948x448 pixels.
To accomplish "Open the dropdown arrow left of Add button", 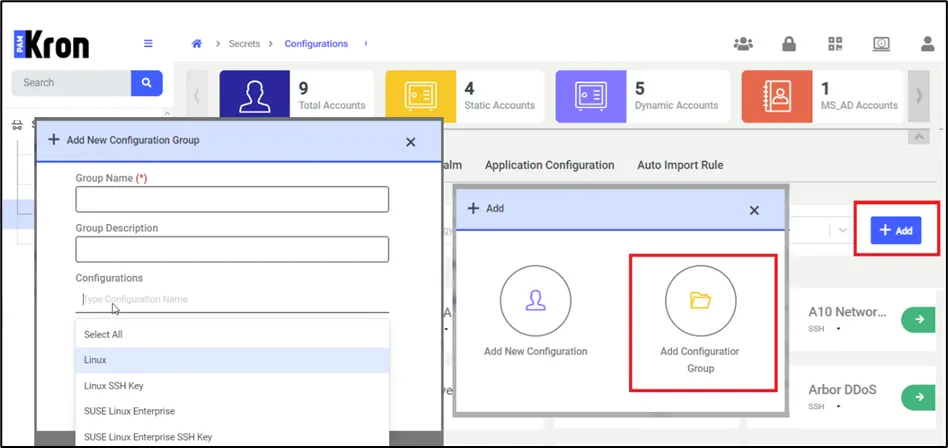I will point(843,230).
